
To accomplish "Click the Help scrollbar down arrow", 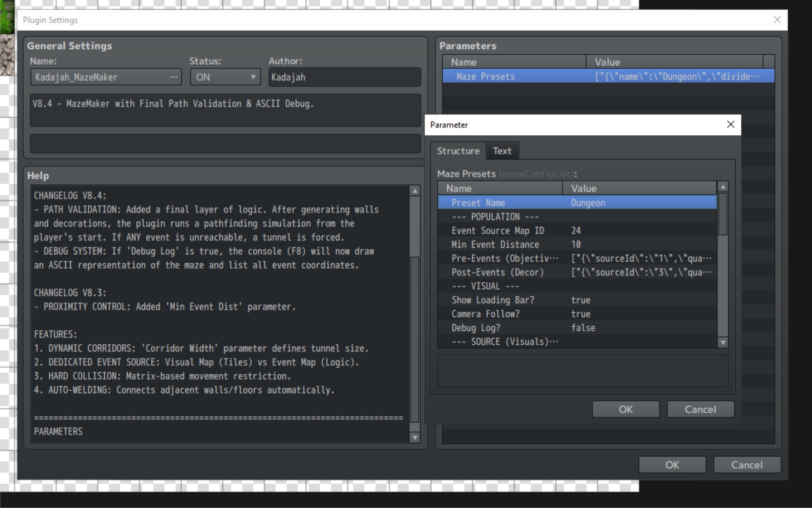I will click(x=415, y=438).
